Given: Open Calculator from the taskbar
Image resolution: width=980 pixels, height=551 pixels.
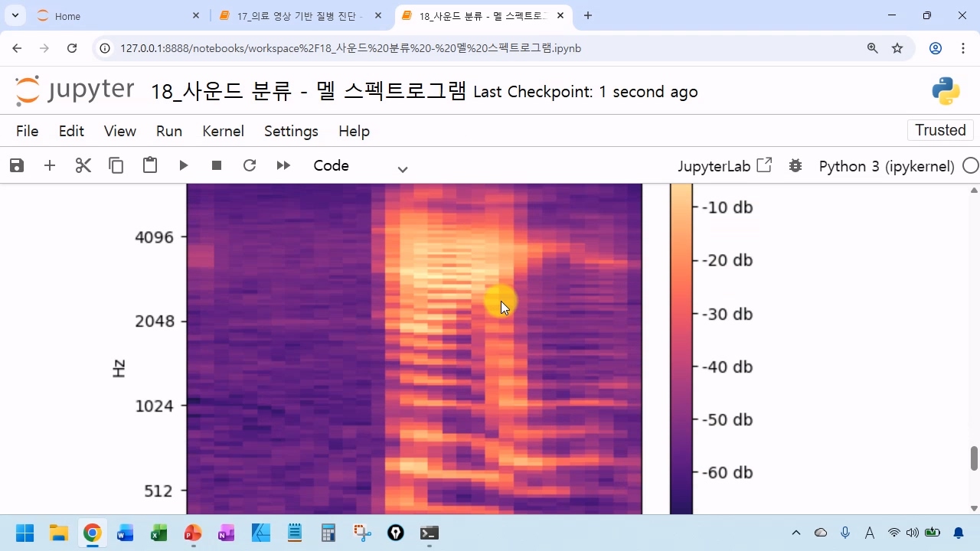Looking at the screenshot, I should pos(328,533).
